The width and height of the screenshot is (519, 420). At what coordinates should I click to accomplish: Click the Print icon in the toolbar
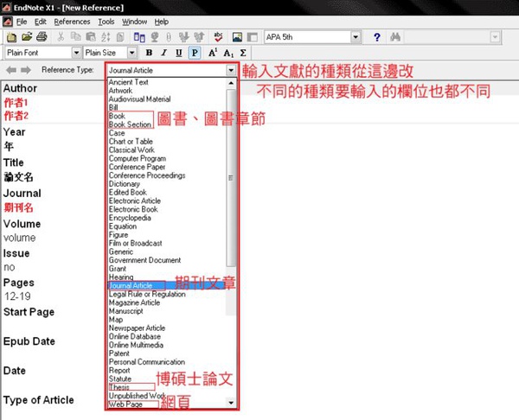point(42,36)
